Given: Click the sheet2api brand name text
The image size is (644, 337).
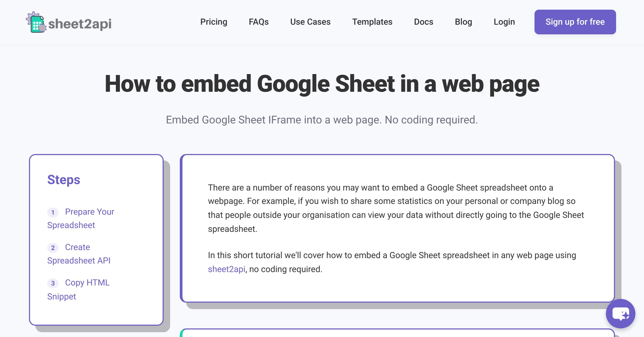Looking at the screenshot, I should (x=80, y=24).
